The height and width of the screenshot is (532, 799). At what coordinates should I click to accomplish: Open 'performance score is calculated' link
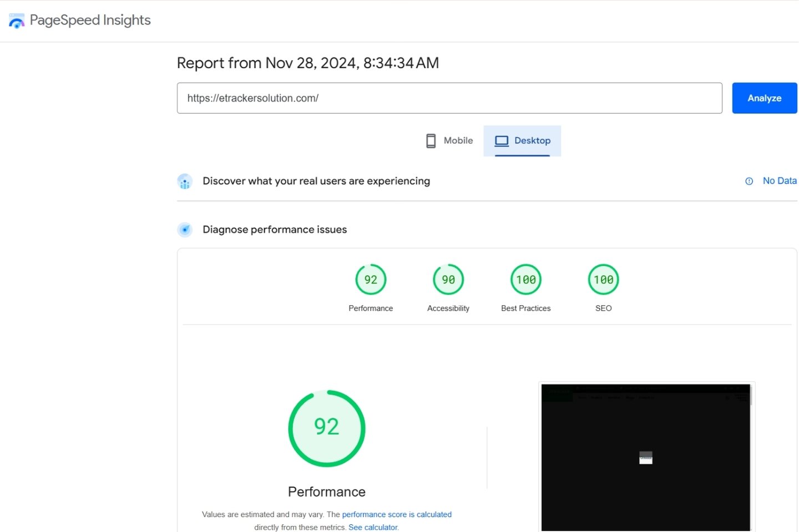tap(397, 515)
